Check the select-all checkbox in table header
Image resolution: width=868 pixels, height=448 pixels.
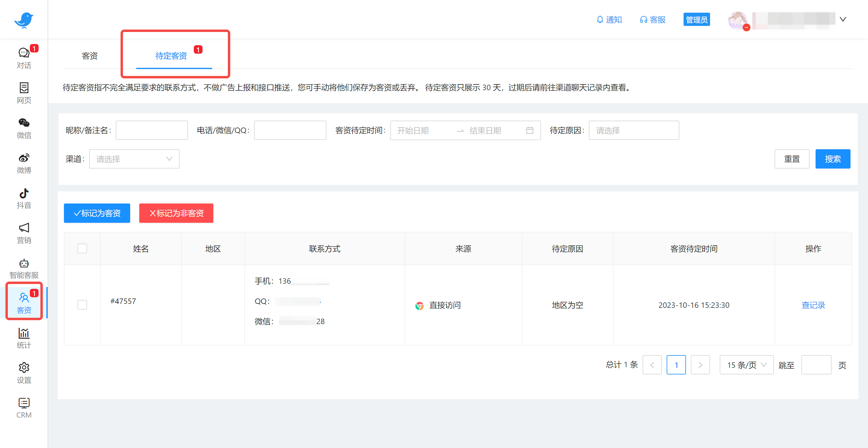(x=82, y=248)
